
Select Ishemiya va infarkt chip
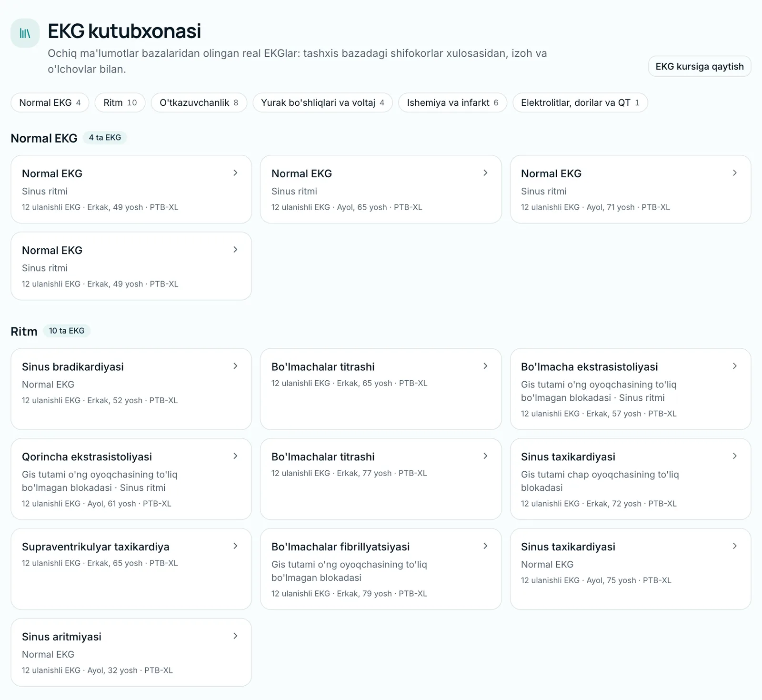point(452,102)
